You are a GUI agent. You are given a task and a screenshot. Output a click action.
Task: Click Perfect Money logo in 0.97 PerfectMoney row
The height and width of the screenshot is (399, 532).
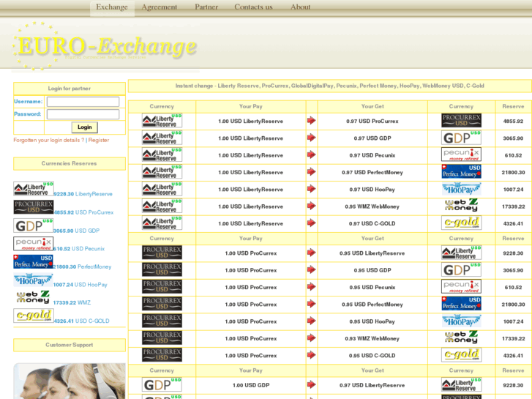tap(461, 171)
